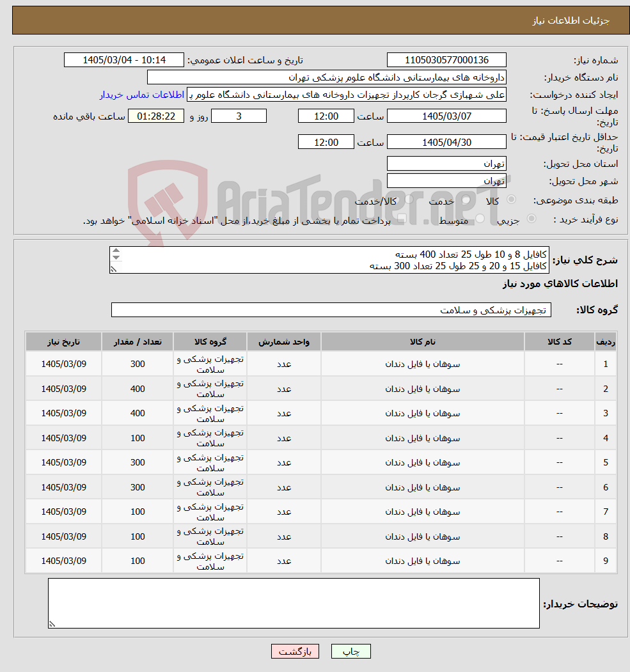
Task: Toggle the treasury documents payment checkbox
Action: pyautogui.click(x=401, y=219)
